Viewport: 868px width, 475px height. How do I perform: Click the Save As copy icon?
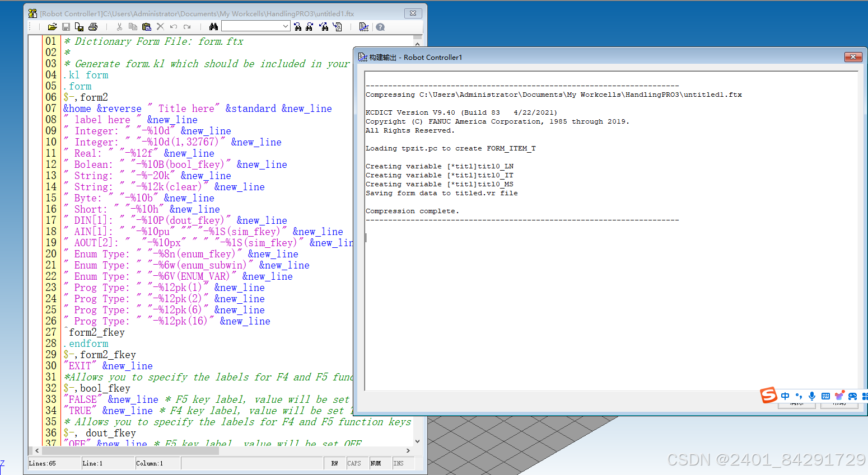(x=80, y=27)
